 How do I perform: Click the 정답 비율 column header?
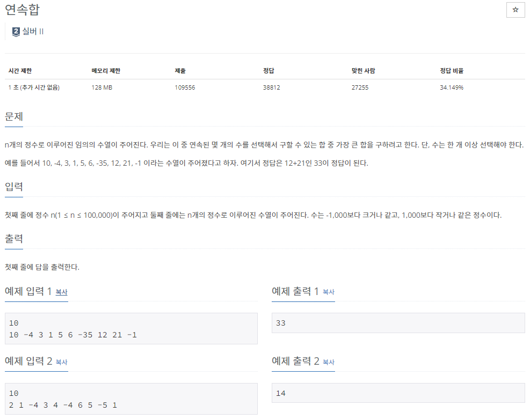tap(452, 71)
